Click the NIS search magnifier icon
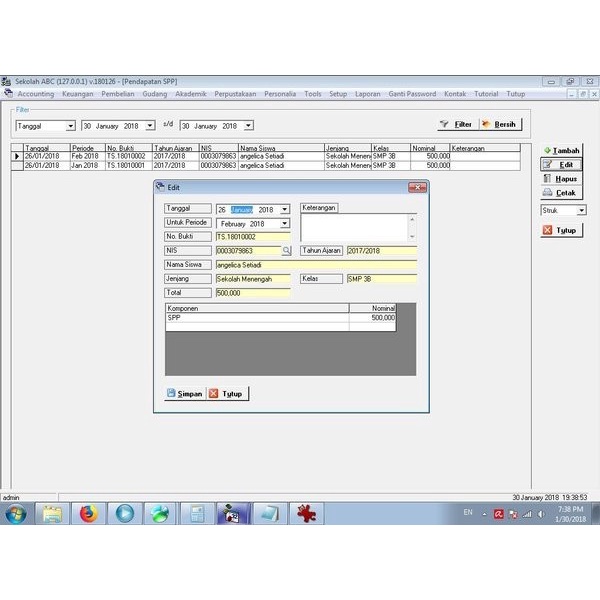 coord(286,251)
